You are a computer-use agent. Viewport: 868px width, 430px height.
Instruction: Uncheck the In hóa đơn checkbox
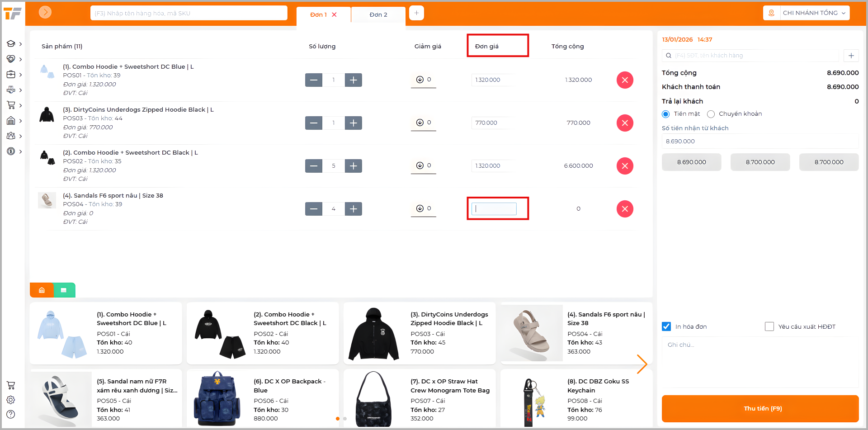tap(666, 326)
